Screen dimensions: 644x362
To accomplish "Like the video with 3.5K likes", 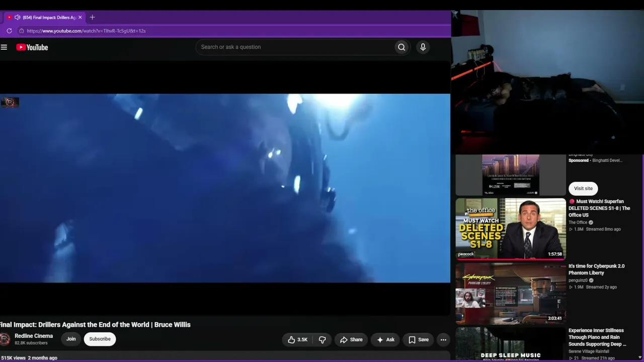I will [297, 340].
